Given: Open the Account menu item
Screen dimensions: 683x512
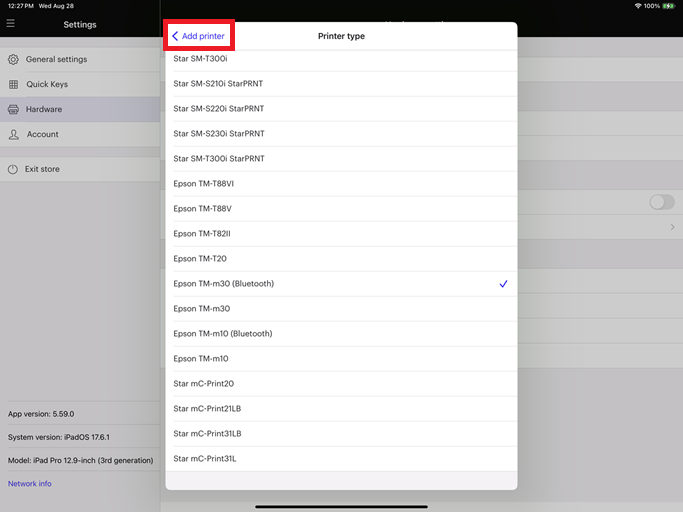Looking at the screenshot, I should 80,134.
